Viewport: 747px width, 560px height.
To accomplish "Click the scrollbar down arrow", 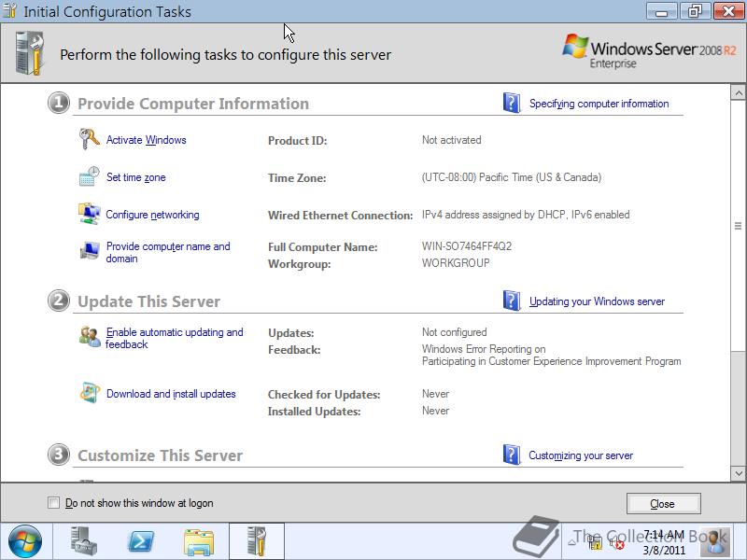I will pos(739,473).
